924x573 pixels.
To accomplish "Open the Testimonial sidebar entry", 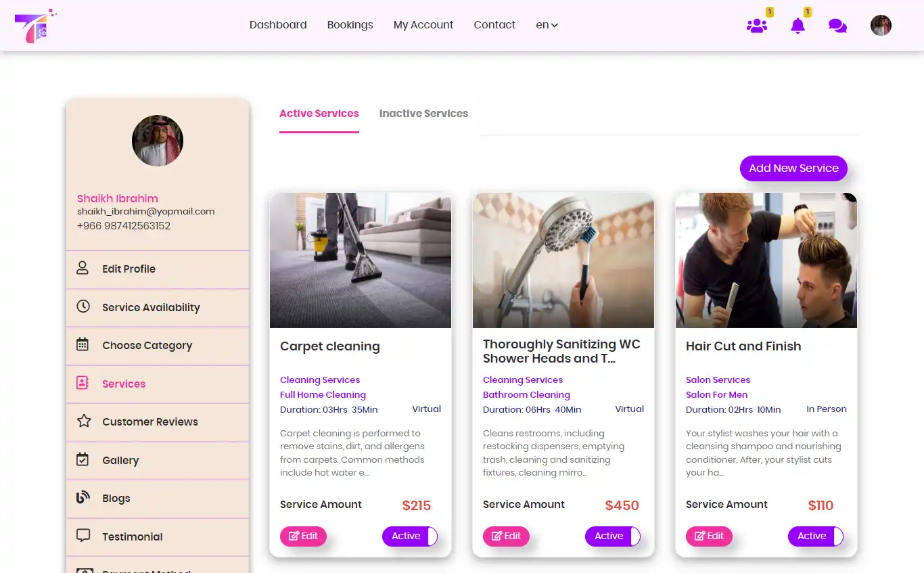I will 132,536.
